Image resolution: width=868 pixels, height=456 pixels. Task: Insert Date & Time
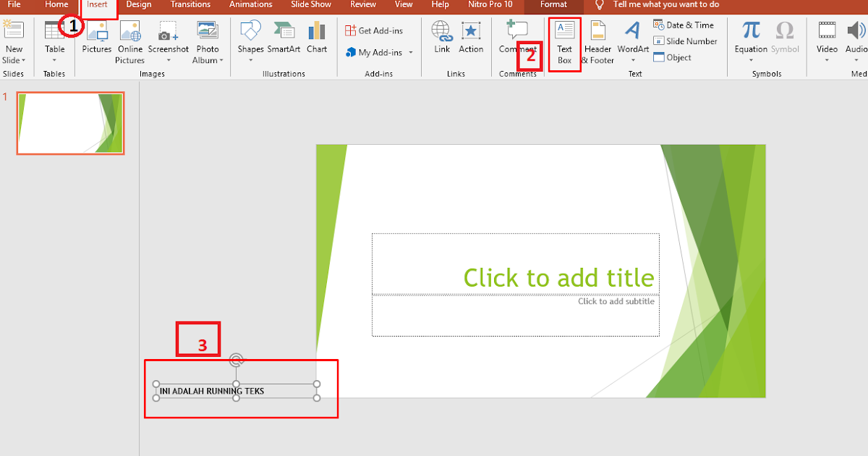pyautogui.click(x=684, y=25)
